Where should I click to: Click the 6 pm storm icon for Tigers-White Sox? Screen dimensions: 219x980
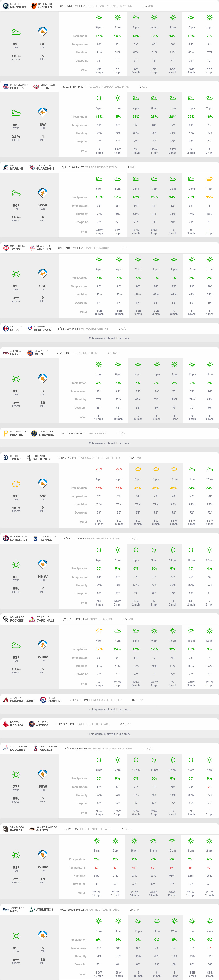coord(99,470)
